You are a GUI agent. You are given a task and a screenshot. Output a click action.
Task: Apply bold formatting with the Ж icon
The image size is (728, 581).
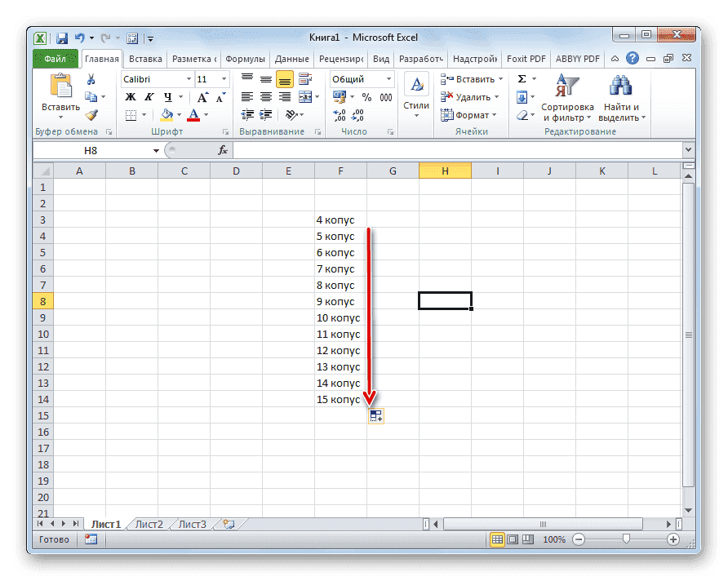coord(131,96)
